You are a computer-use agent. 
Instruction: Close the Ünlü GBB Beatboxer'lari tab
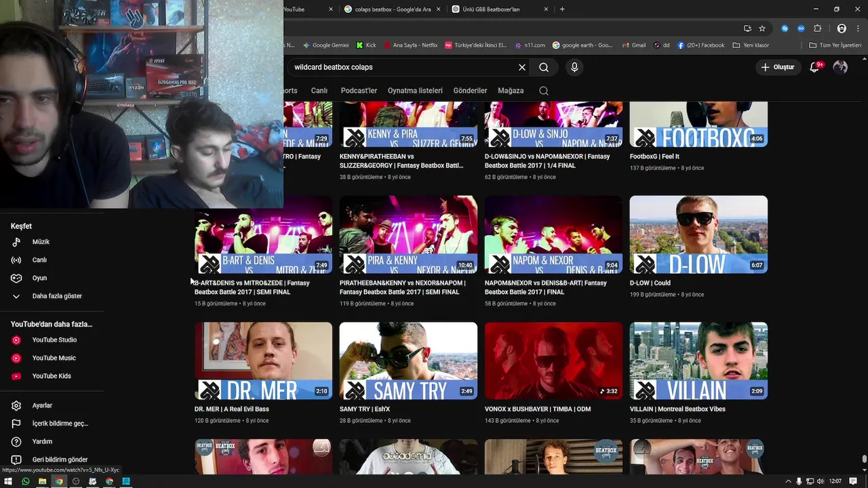tap(546, 9)
